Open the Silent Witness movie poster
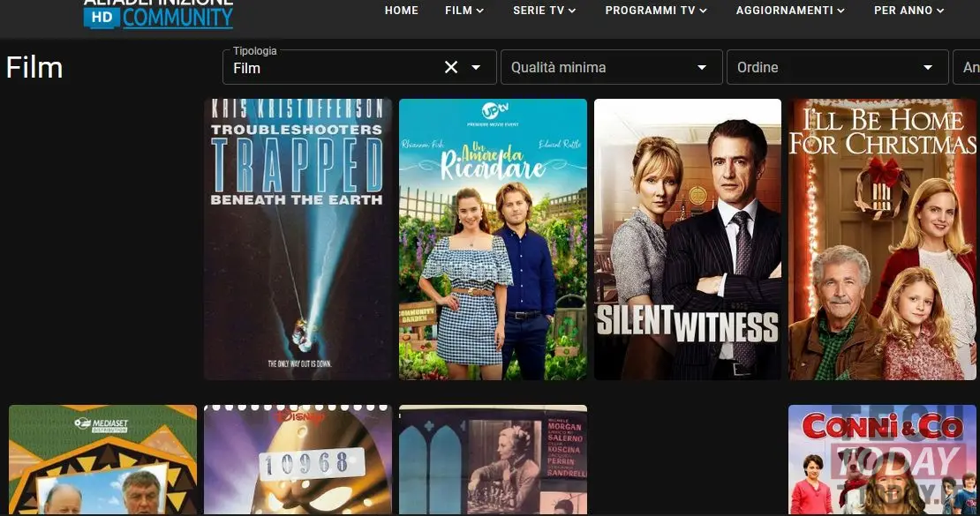 [x=688, y=239]
